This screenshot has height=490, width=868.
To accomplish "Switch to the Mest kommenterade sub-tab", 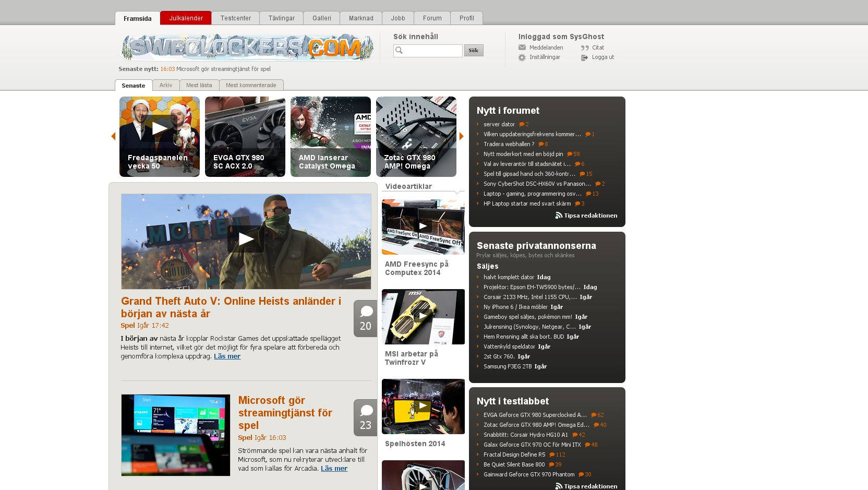I will [x=251, y=85].
